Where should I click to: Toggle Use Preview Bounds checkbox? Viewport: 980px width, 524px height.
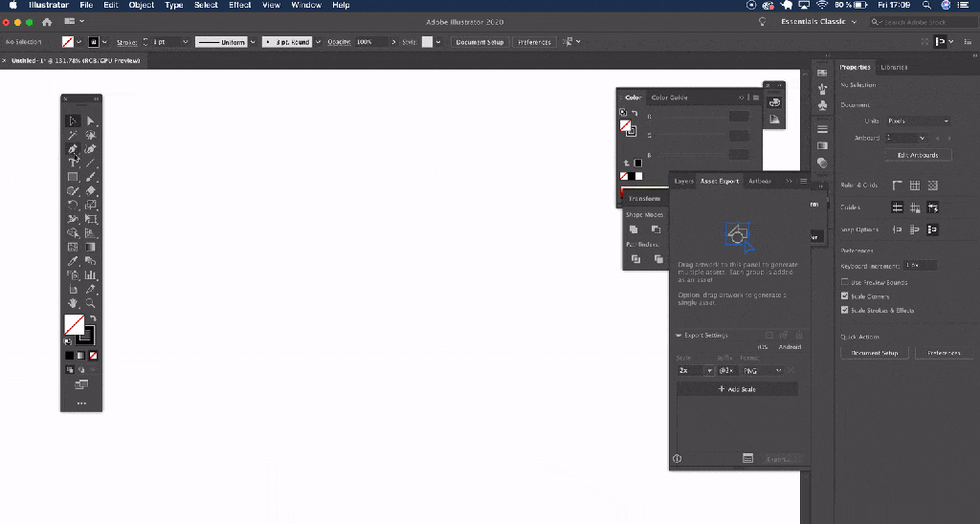point(844,282)
